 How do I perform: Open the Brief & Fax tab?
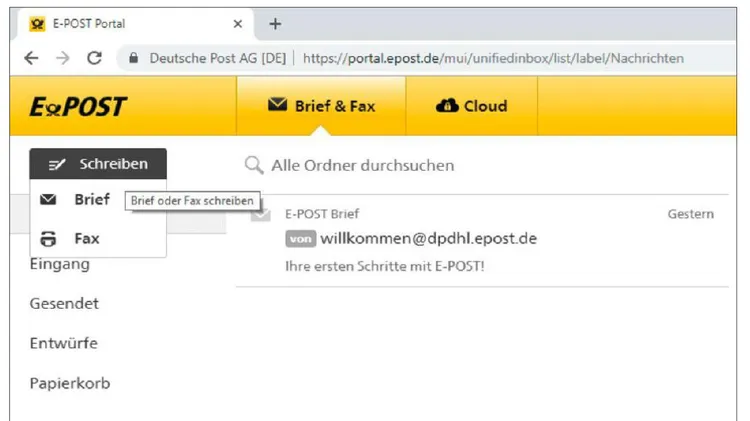click(321, 106)
